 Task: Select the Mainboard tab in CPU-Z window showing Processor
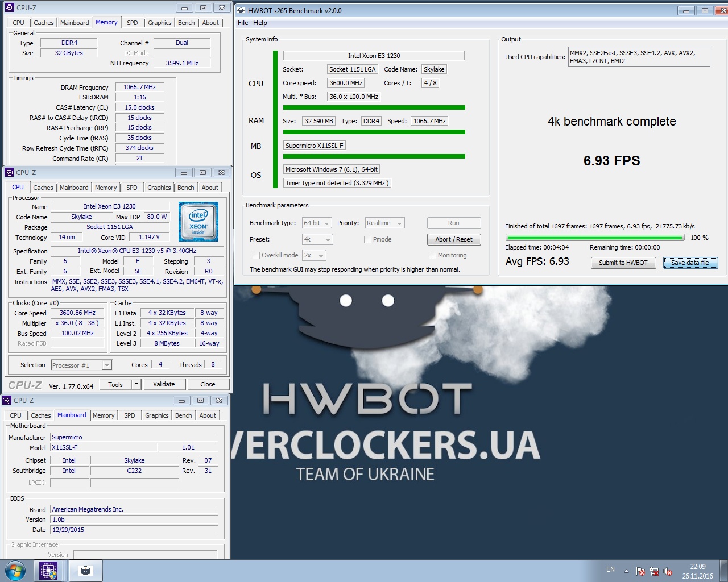[x=74, y=188]
